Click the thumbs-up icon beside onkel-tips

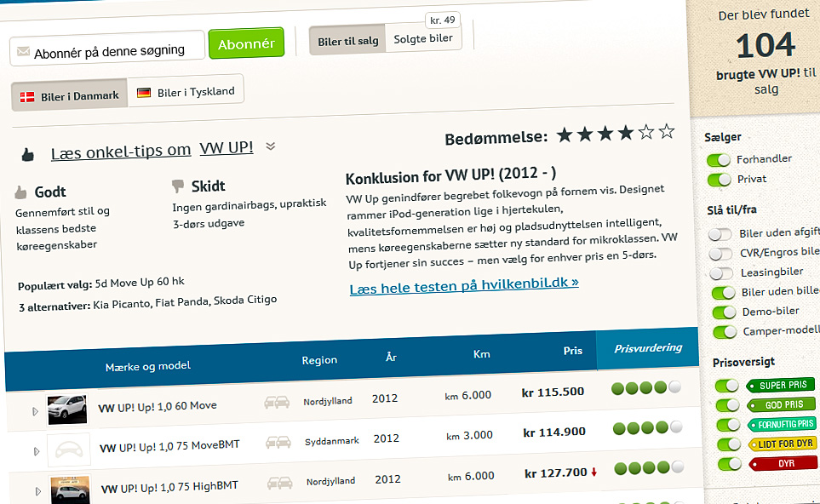(28, 155)
